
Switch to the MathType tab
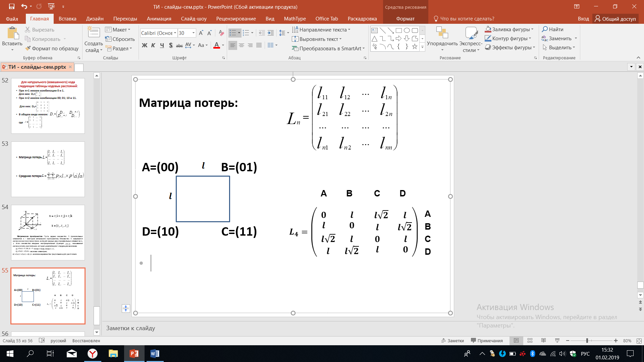(295, 19)
